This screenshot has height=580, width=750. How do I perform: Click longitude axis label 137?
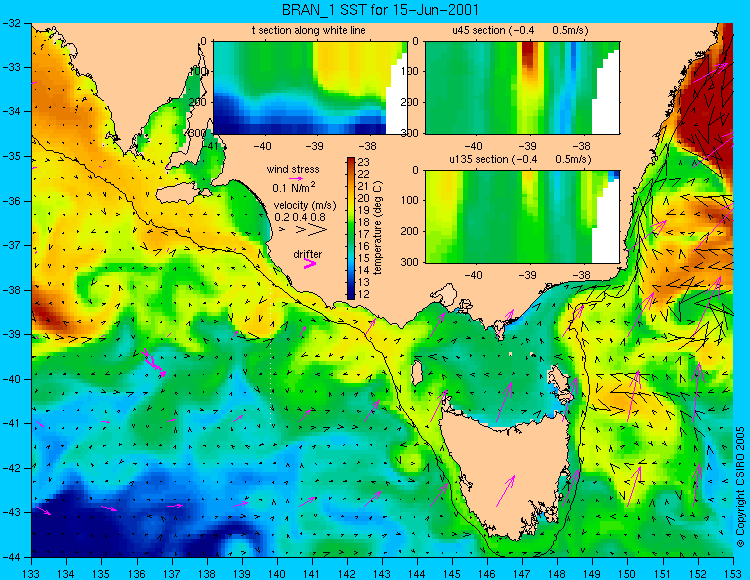click(172, 573)
